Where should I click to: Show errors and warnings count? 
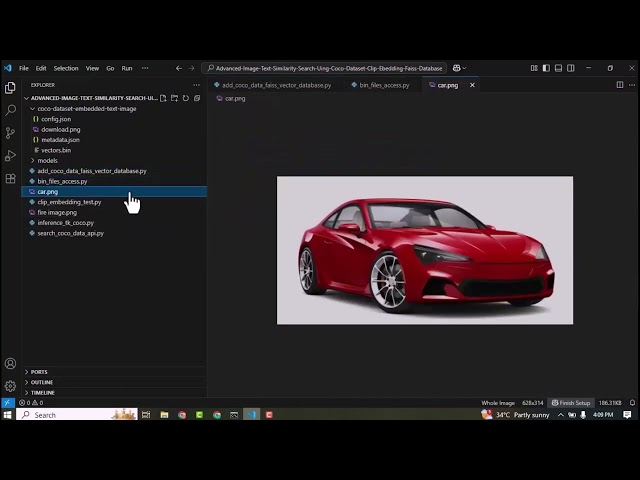click(x=31, y=402)
